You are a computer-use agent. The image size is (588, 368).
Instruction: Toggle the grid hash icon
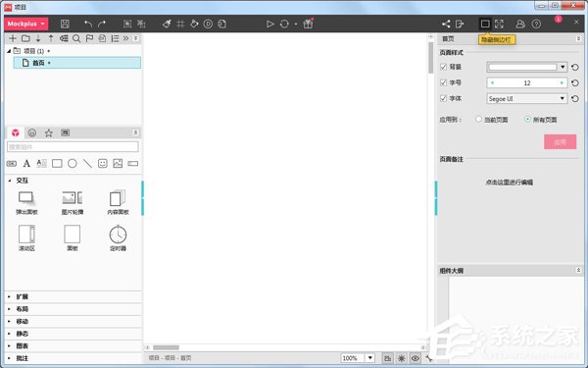tap(180, 24)
